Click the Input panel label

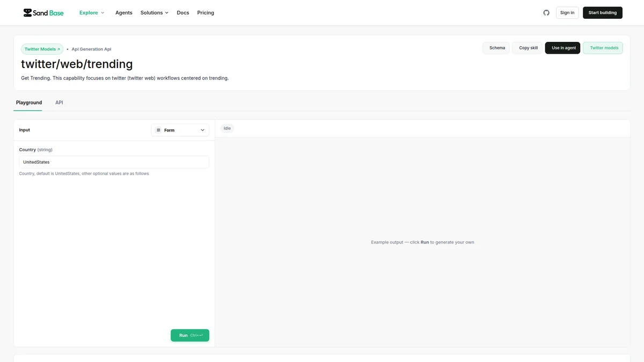pos(25,130)
